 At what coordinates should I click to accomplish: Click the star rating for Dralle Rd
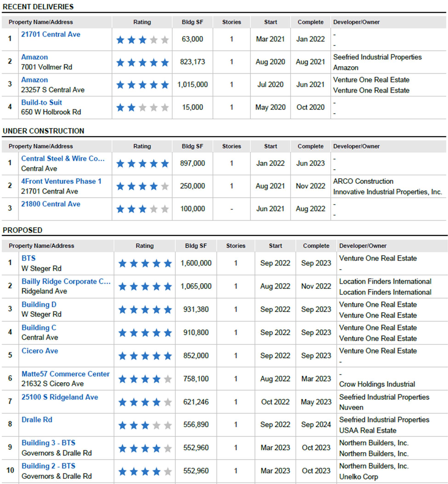tap(145, 425)
